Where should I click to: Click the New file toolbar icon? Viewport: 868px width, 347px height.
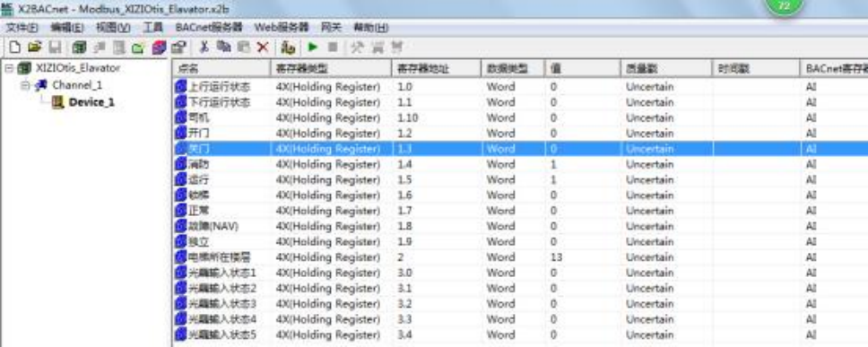coord(15,48)
